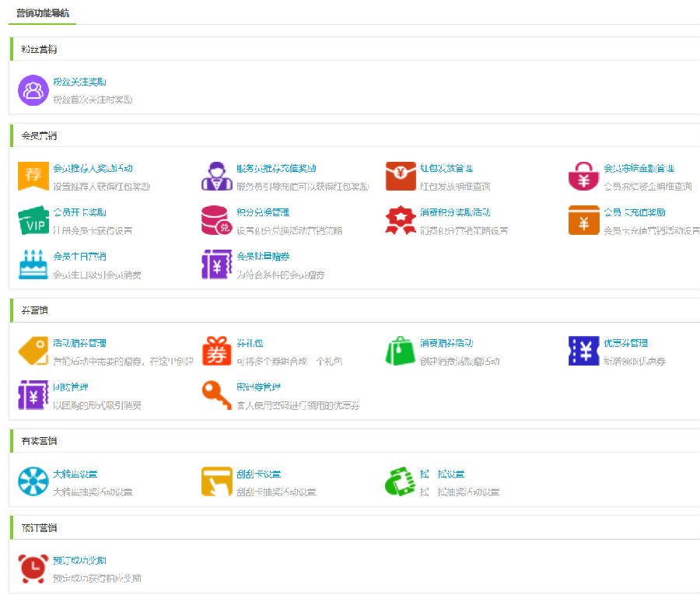Click the description 红包发放明细查询

pos(455,186)
